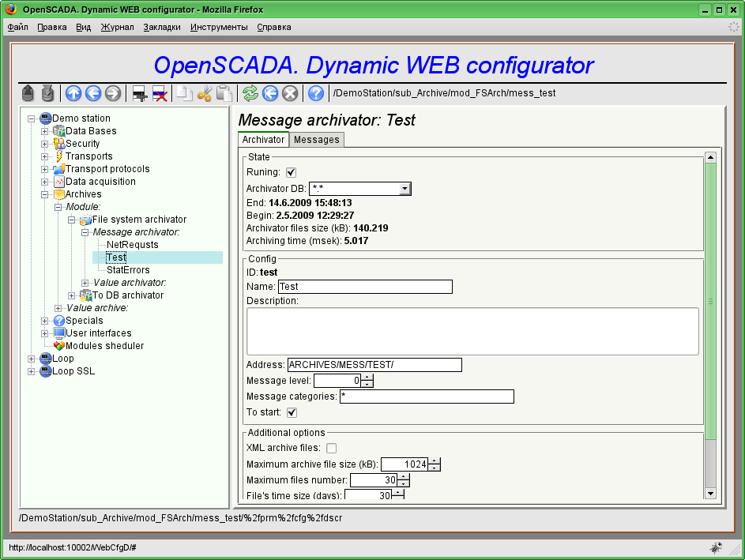Select the Test message archivator item

pyautogui.click(x=116, y=257)
